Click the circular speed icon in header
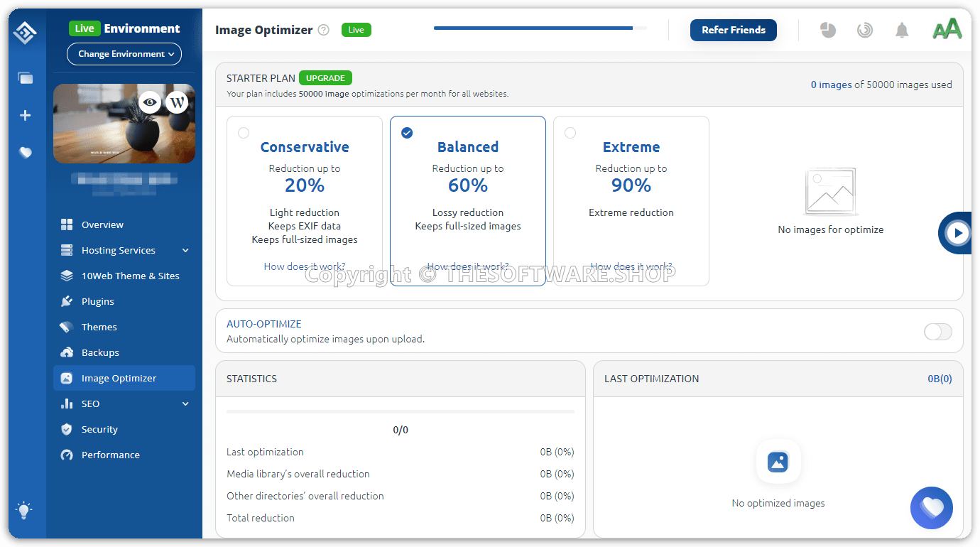 (865, 30)
